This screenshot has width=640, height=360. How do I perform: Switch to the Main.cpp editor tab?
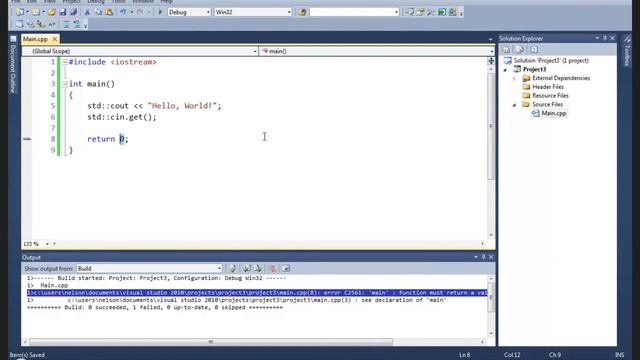[36, 39]
